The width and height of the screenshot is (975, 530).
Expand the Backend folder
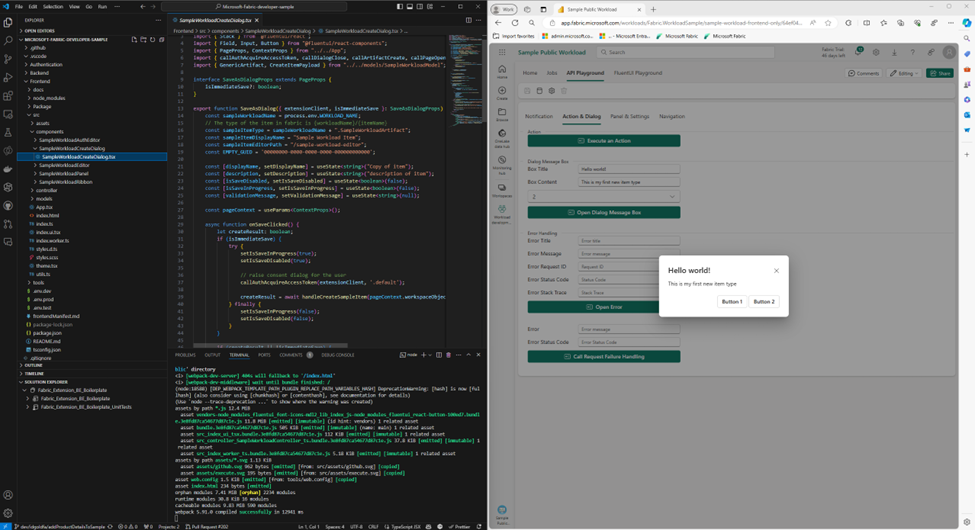[39, 73]
